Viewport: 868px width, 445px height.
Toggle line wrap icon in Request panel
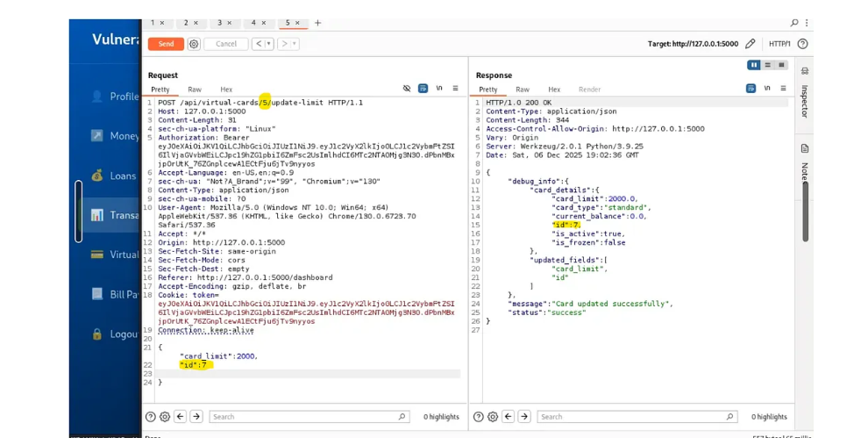pos(423,88)
